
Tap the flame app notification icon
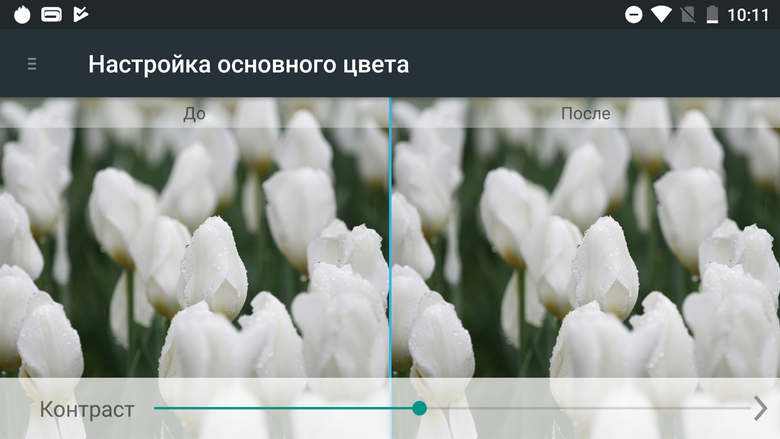(22, 14)
